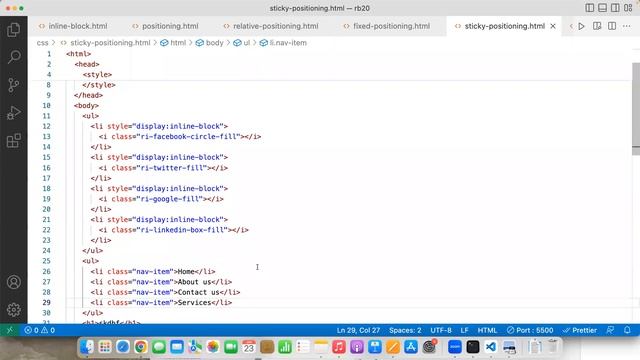
Task: Click line 13 facebook icon code
Action: coord(180,137)
